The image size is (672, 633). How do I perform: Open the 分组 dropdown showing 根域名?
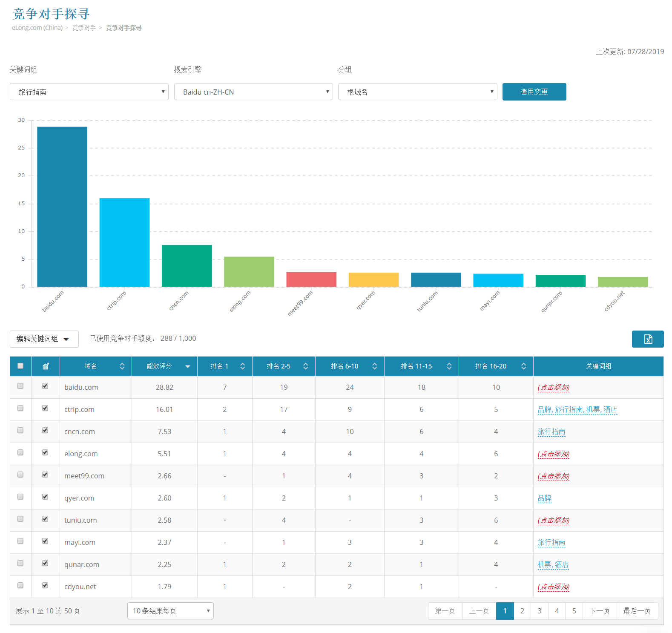418,92
